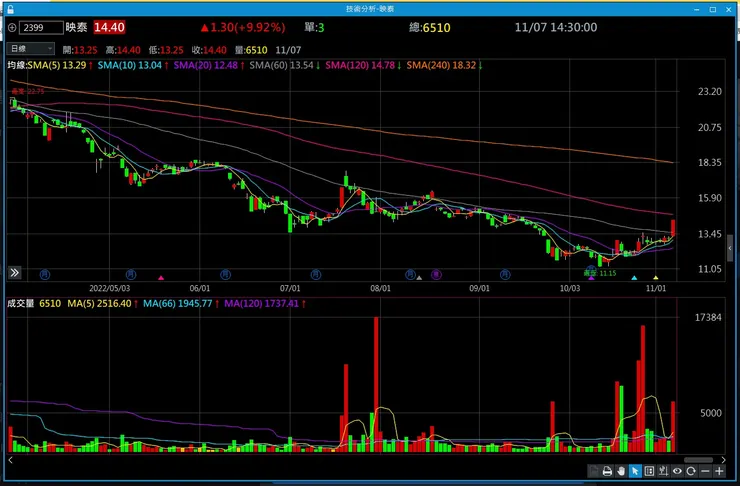Open the indicator panel settings icon
740x486 pixels.
649,471
